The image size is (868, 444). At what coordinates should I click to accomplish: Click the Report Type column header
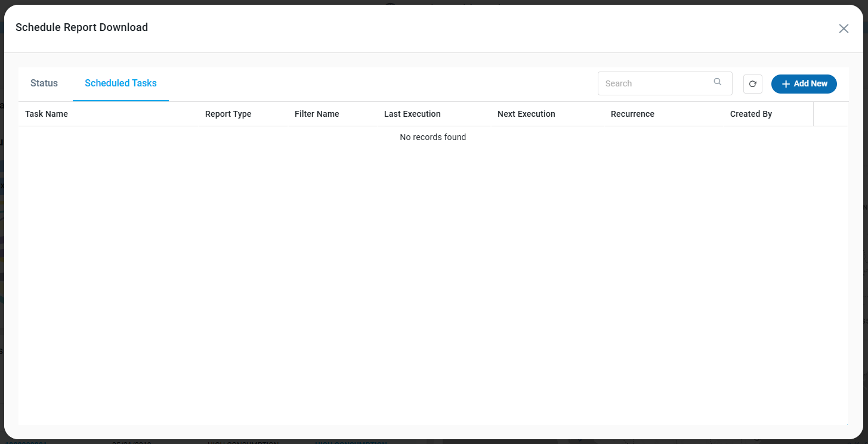coord(228,114)
